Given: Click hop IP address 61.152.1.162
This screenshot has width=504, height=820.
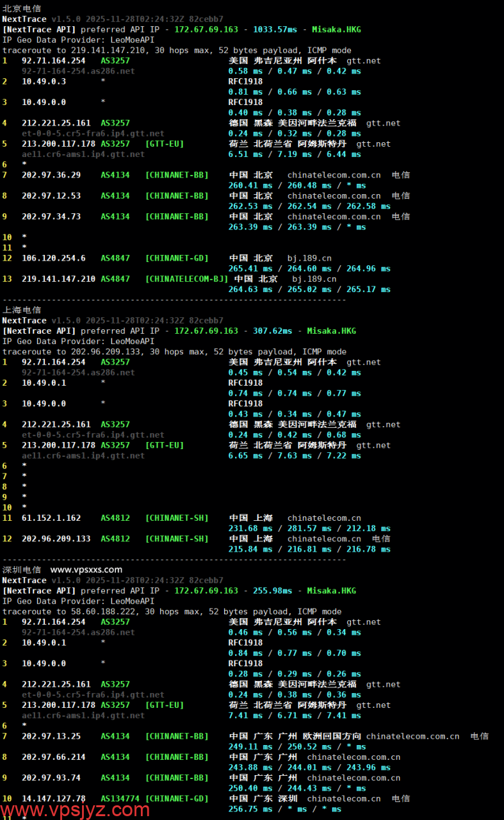Looking at the screenshot, I should pyautogui.click(x=51, y=518).
